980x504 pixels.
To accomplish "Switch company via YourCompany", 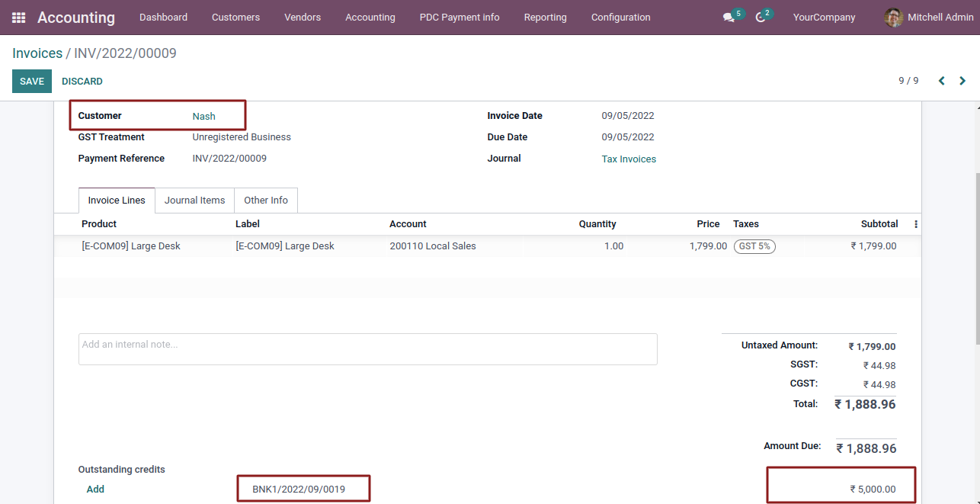I will [x=824, y=18].
